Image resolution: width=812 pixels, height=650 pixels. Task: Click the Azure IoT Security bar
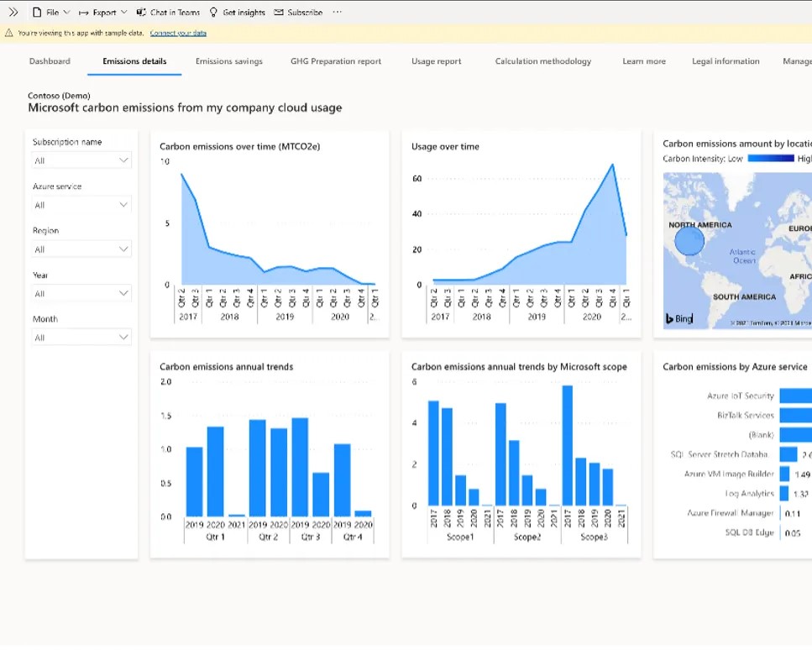pyautogui.click(x=795, y=396)
